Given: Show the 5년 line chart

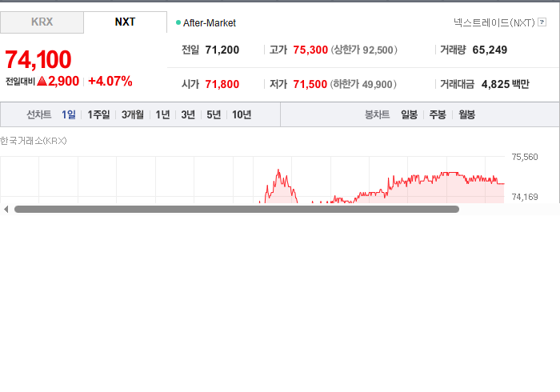Looking at the screenshot, I should click(214, 114).
